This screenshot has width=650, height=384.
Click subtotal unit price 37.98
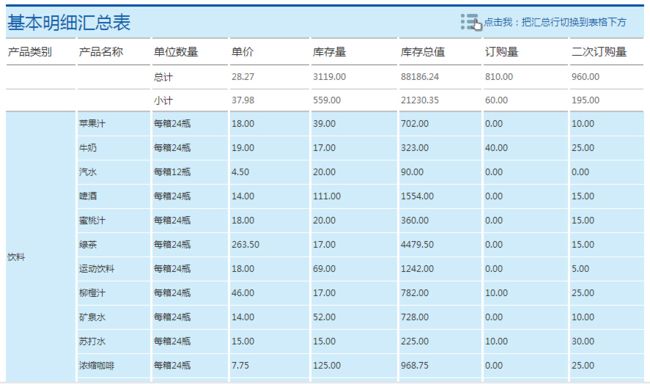(243, 100)
